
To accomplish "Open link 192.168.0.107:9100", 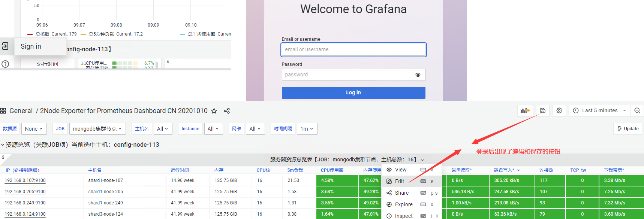I will click(x=25, y=180).
